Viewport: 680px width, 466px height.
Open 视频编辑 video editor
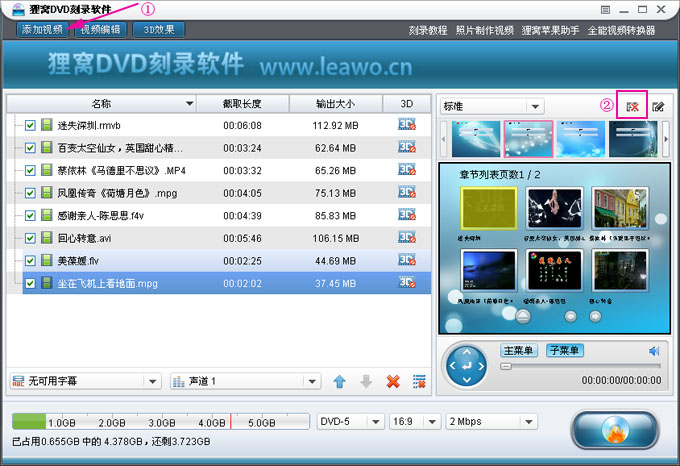(101, 29)
